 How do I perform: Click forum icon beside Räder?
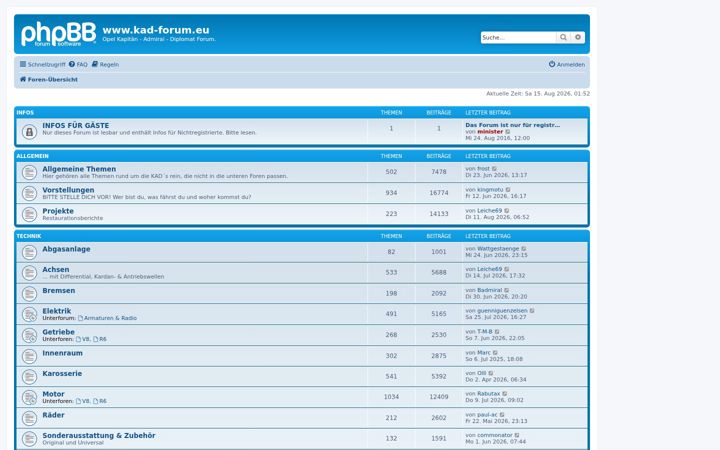pyautogui.click(x=29, y=418)
